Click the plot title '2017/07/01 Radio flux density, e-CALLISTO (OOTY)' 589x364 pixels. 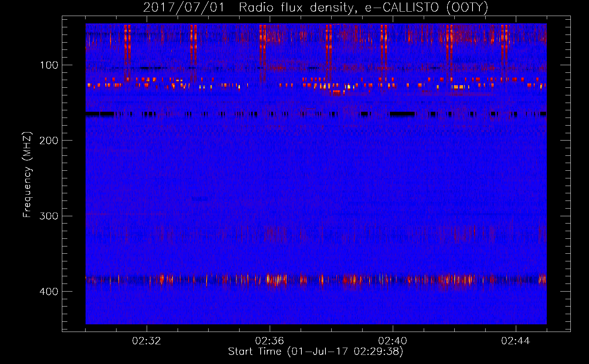pyautogui.click(x=316, y=8)
